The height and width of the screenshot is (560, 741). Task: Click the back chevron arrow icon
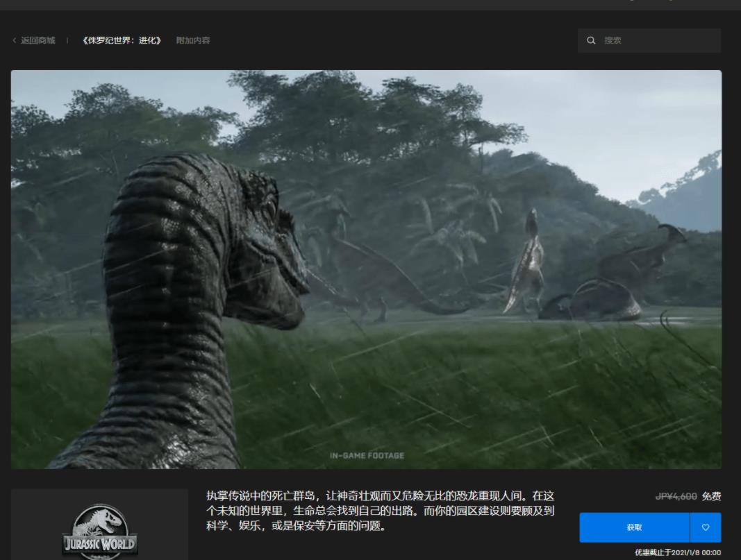tap(14, 41)
